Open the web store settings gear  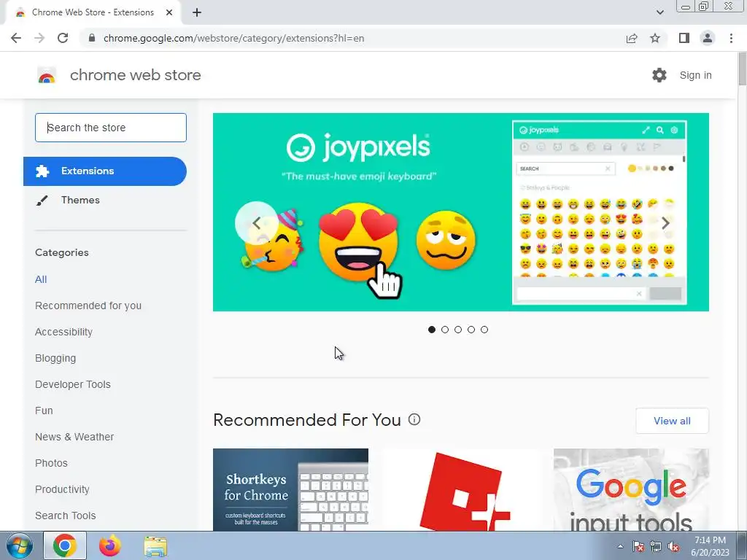[x=659, y=75]
